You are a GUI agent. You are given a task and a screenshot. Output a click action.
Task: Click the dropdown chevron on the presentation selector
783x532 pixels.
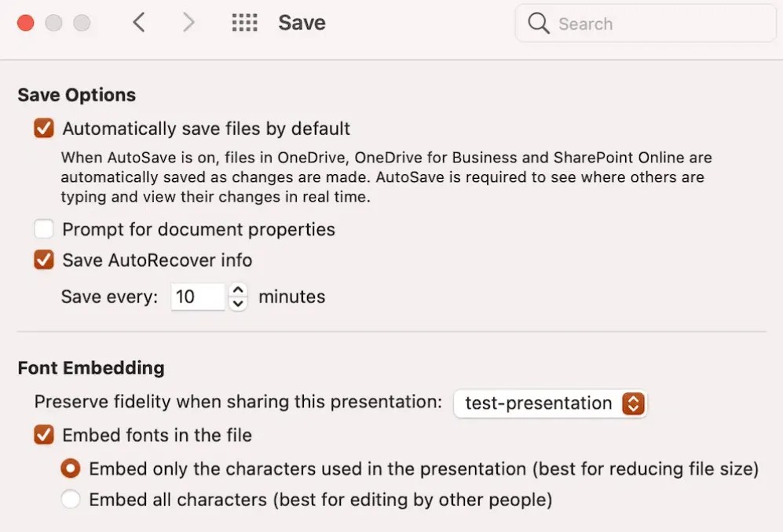pyautogui.click(x=633, y=403)
